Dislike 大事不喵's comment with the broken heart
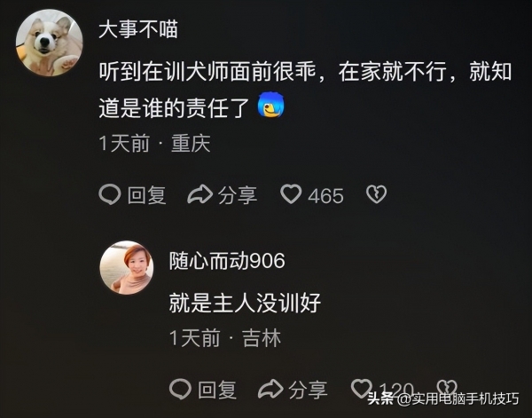The width and height of the screenshot is (532, 418). click(x=376, y=194)
